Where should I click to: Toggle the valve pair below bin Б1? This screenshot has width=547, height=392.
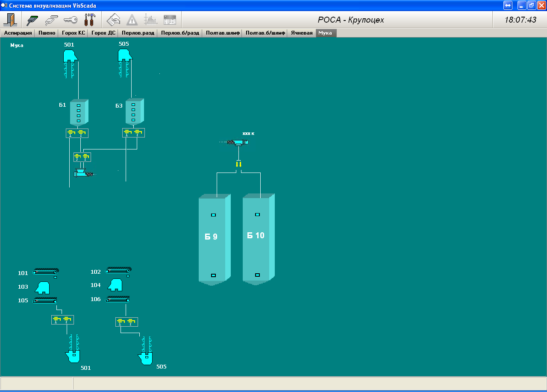point(77,133)
